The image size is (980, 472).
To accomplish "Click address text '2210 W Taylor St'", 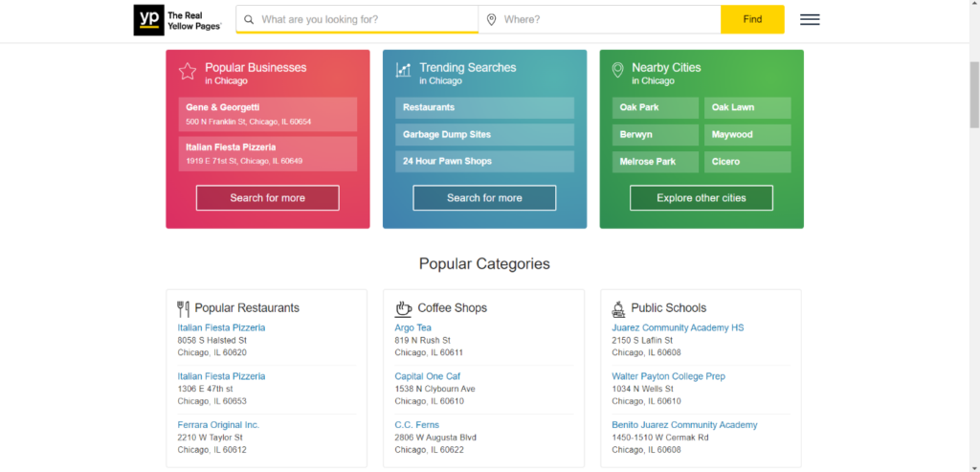I will point(210,438).
